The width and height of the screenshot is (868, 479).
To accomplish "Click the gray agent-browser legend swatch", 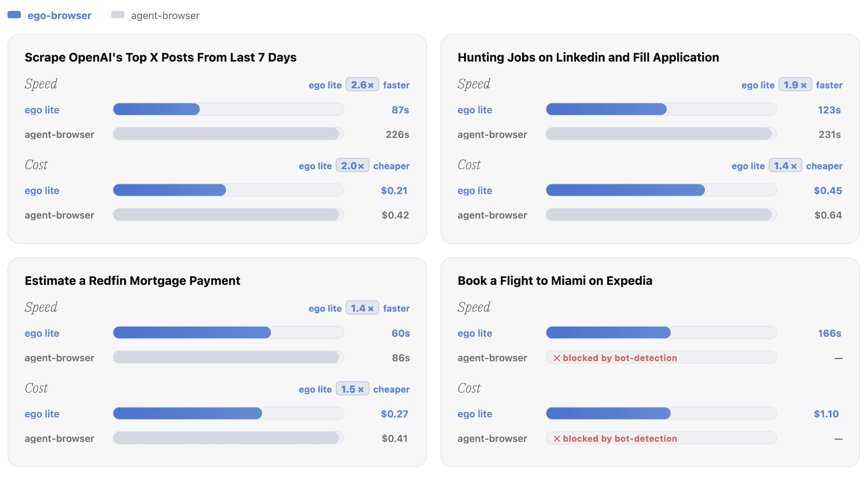I will click(x=118, y=15).
